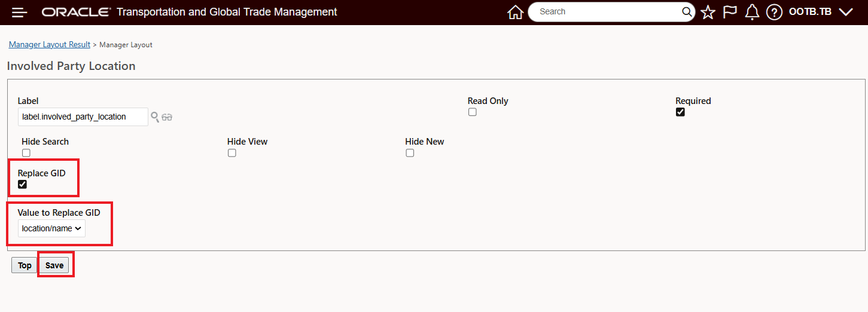This screenshot has width=868, height=312.
Task: Click the Manager Layout breadcrumb text
Action: click(126, 45)
